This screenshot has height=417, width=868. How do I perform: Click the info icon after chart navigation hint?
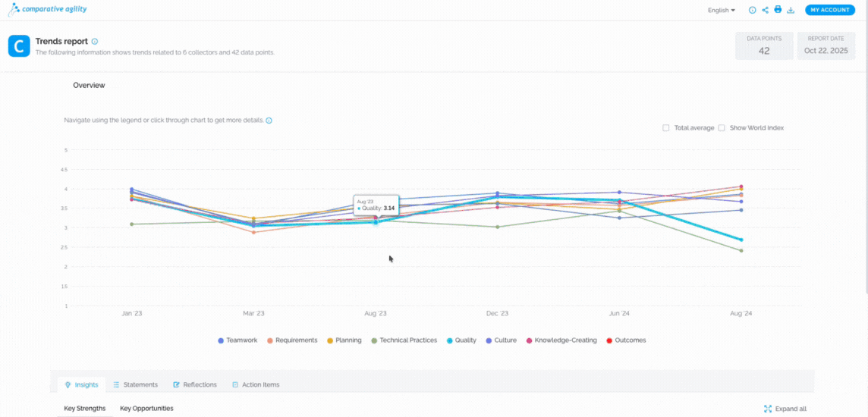click(x=269, y=121)
